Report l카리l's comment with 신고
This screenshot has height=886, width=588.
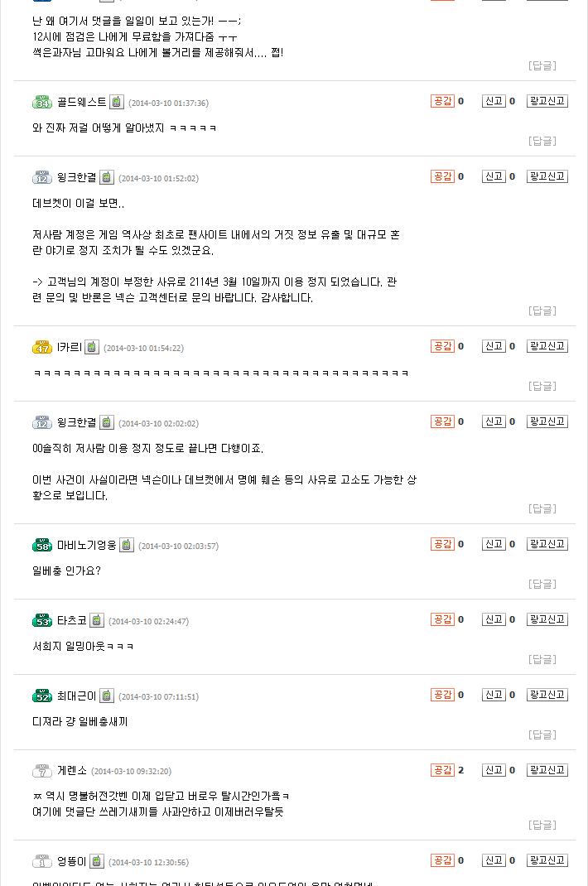(x=494, y=346)
